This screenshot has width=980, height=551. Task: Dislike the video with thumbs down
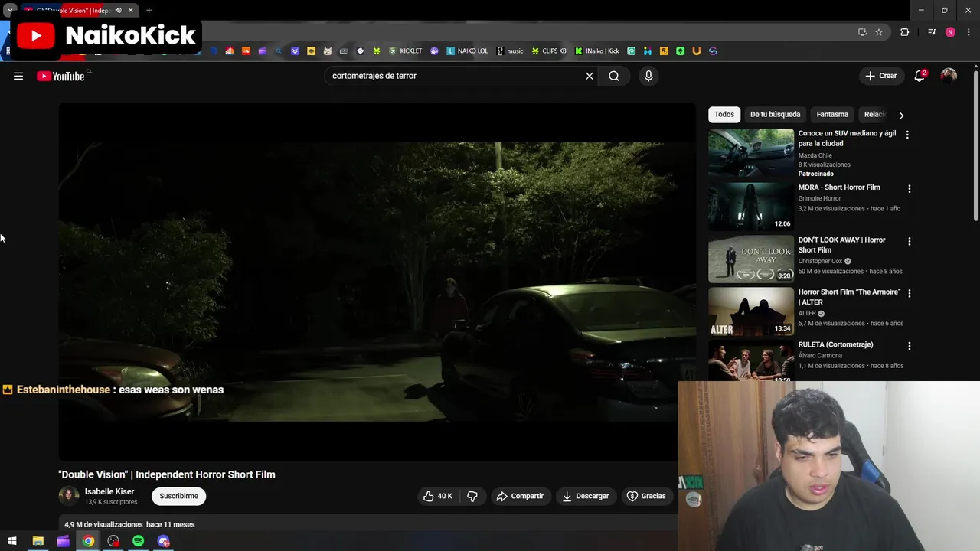pyautogui.click(x=472, y=496)
